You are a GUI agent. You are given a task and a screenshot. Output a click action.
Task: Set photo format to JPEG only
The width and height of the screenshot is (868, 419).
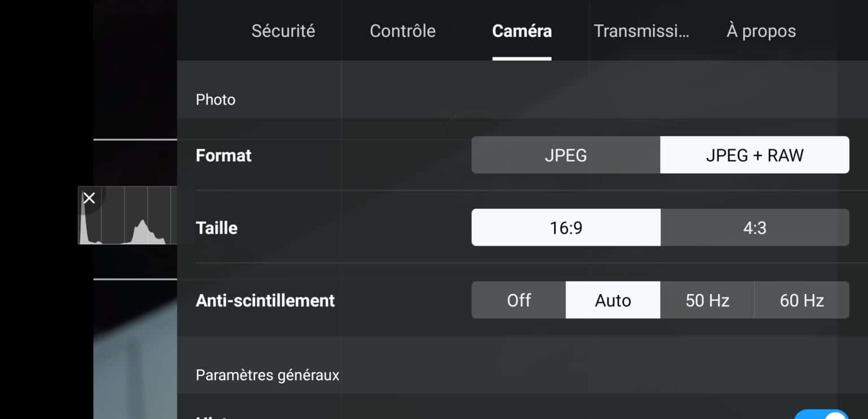click(566, 155)
